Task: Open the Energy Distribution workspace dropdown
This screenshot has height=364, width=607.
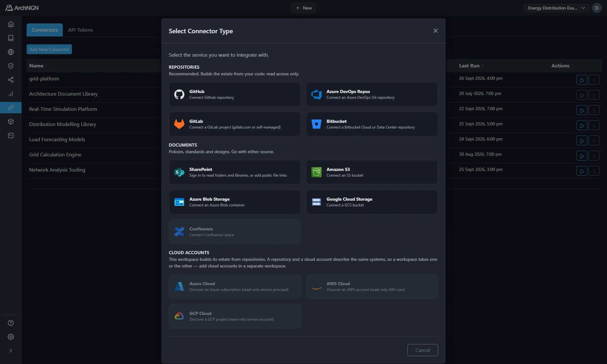Action: point(556,8)
